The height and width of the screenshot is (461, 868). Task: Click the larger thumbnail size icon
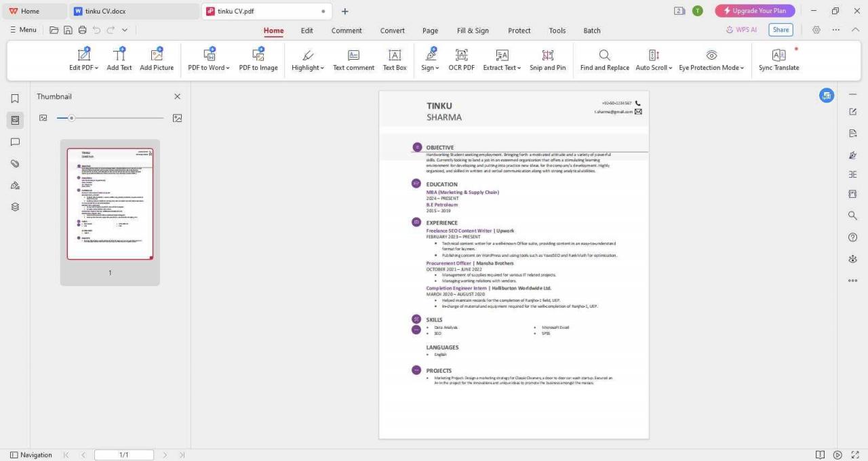[177, 118]
